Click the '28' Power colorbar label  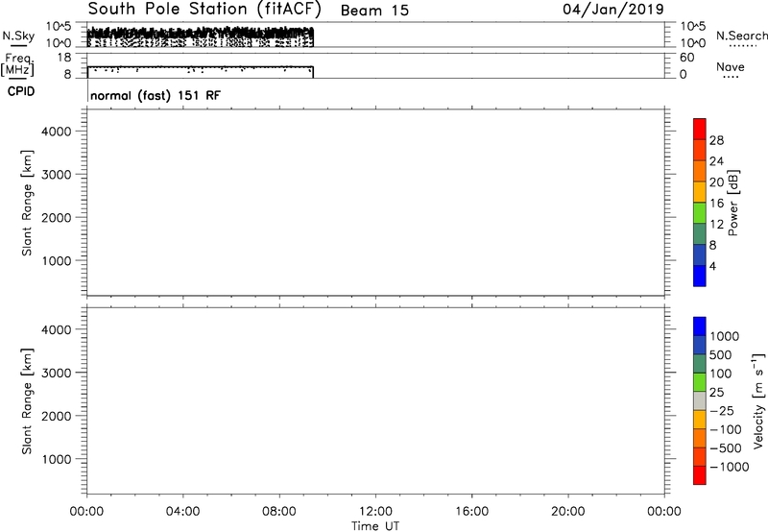click(x=716, y=140)
